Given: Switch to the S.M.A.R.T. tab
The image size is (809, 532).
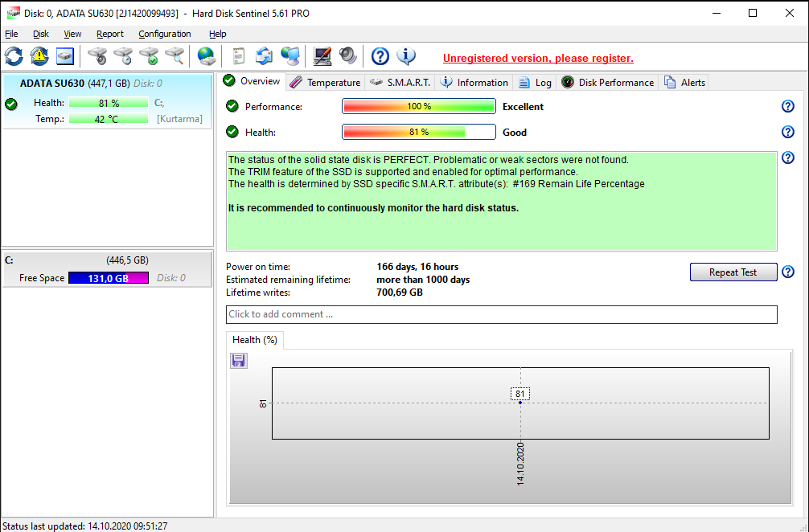Looking at the screenshot, I should (400, 83).
